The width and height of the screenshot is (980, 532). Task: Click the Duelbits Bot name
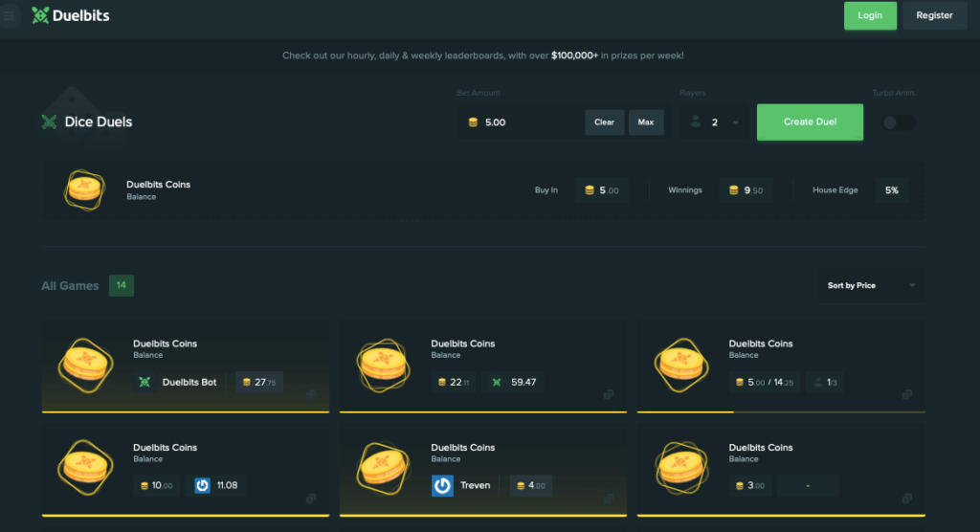coord(189,382)
